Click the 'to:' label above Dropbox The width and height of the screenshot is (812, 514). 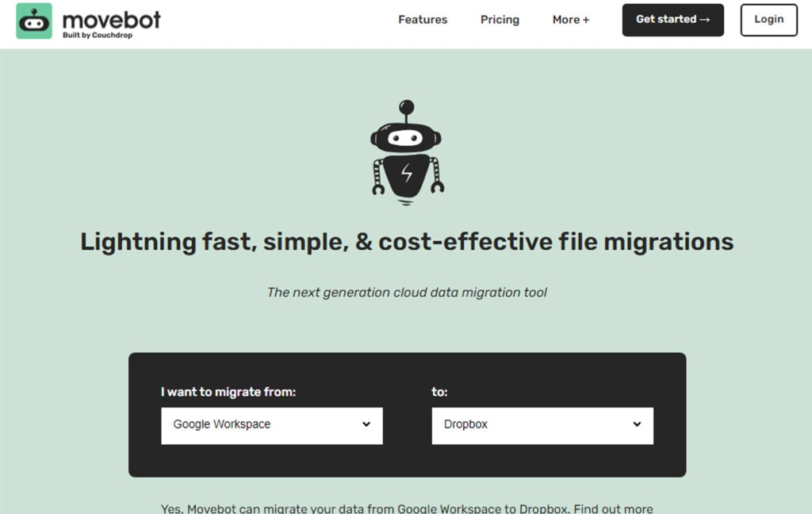tap(439, 392)
